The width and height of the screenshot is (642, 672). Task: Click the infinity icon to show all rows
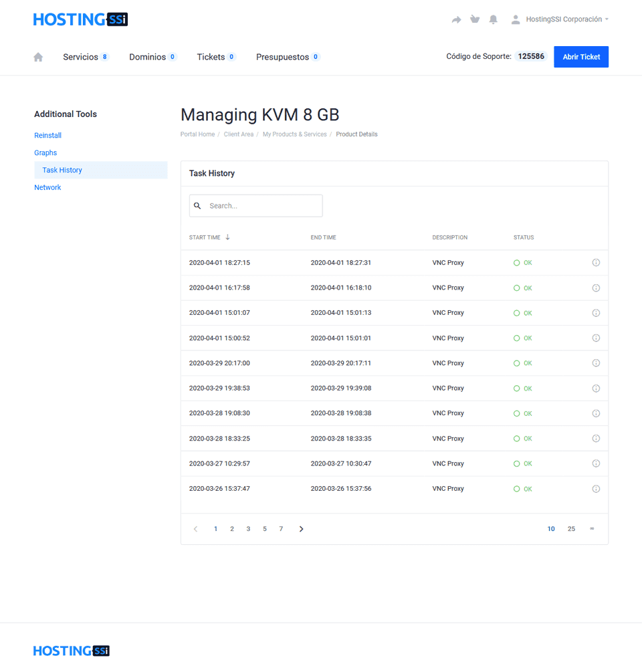coord(591,528)
